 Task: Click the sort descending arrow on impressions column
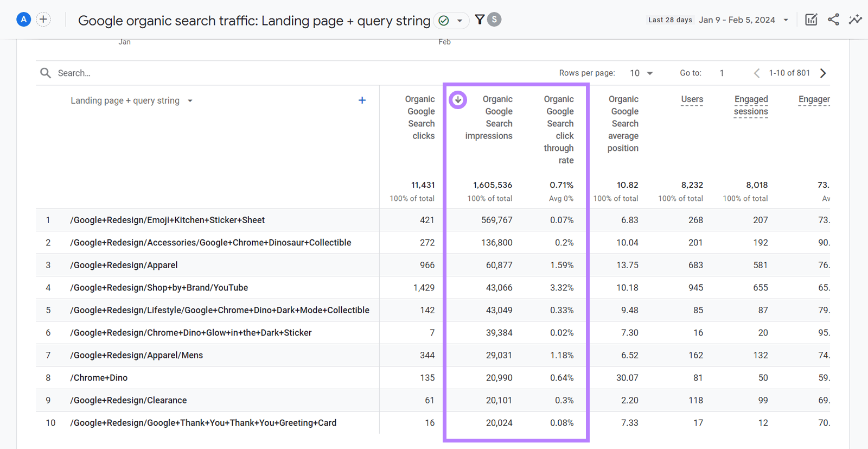pos(458,99)
